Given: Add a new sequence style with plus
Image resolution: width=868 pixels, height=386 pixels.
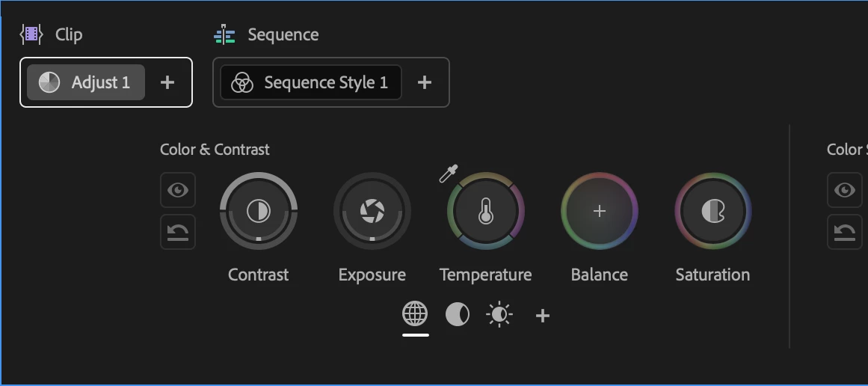Looking at the screenshot, I should 424,82.
